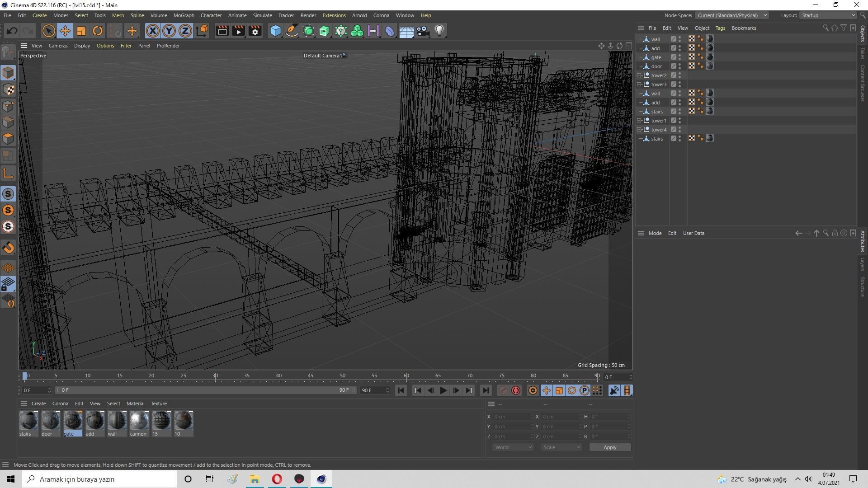Add an Extrude generator object
Viewport: 868px width, 488px height.
click(325, 31)
